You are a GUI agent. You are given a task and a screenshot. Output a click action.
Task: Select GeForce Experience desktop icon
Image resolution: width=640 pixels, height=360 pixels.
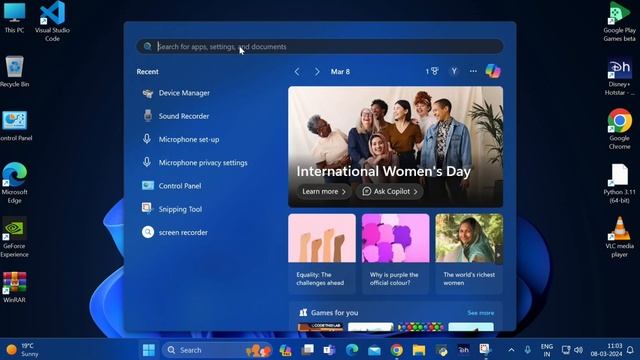[14, 237]
